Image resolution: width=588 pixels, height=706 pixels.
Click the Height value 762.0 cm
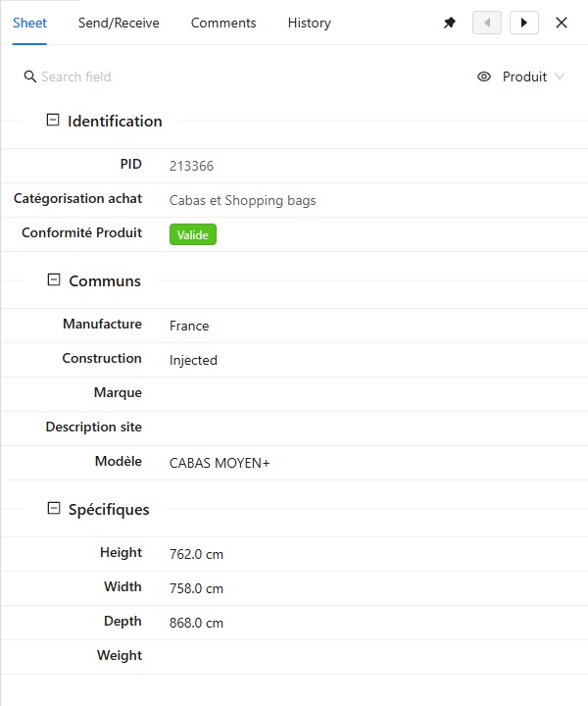point(196,554)
